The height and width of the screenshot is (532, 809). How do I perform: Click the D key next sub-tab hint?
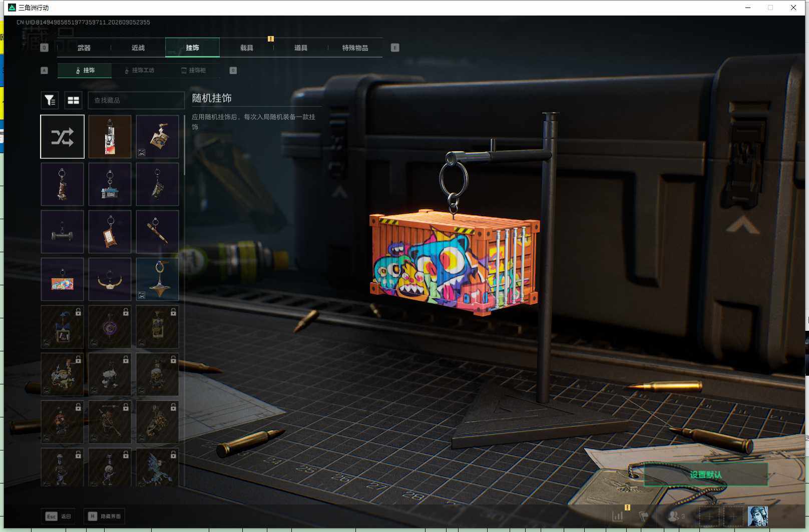point(233,71)
